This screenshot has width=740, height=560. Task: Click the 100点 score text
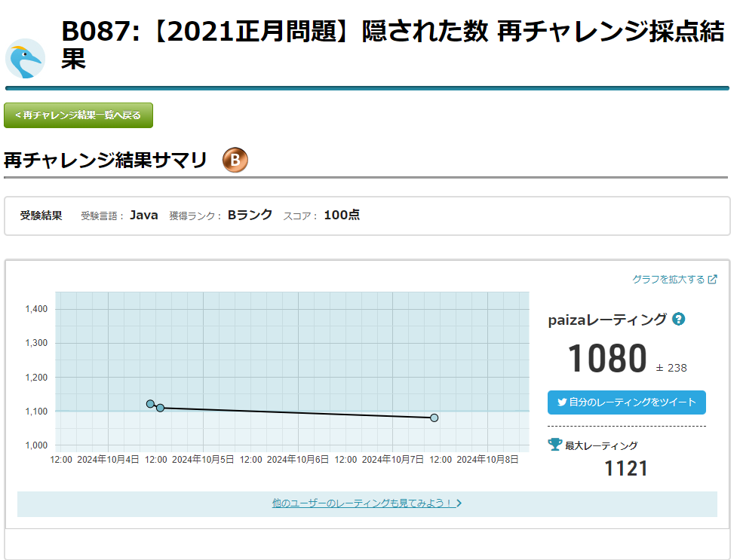coord(342,215)
